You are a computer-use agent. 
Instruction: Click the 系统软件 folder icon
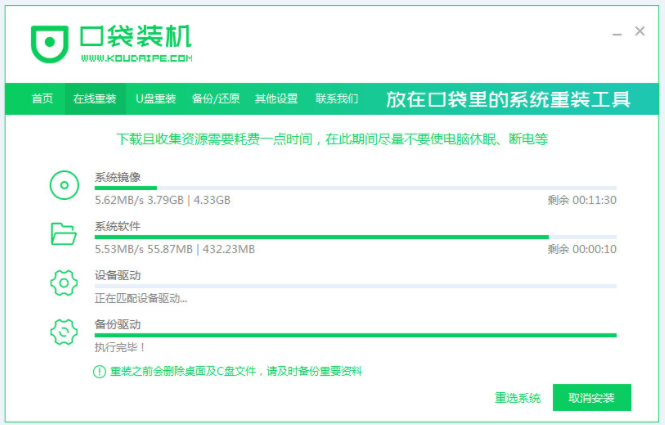point(64,234)
